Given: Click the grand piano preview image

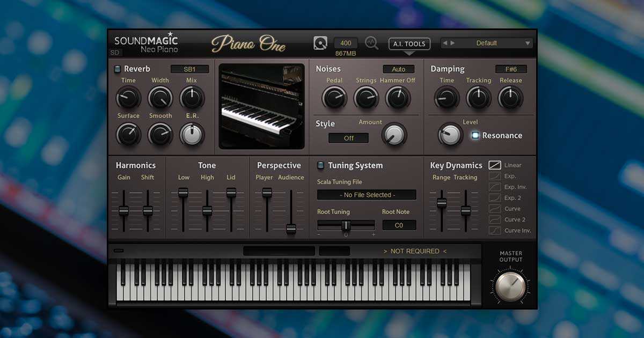Looking at the screenshot, I should click(262, 106).
